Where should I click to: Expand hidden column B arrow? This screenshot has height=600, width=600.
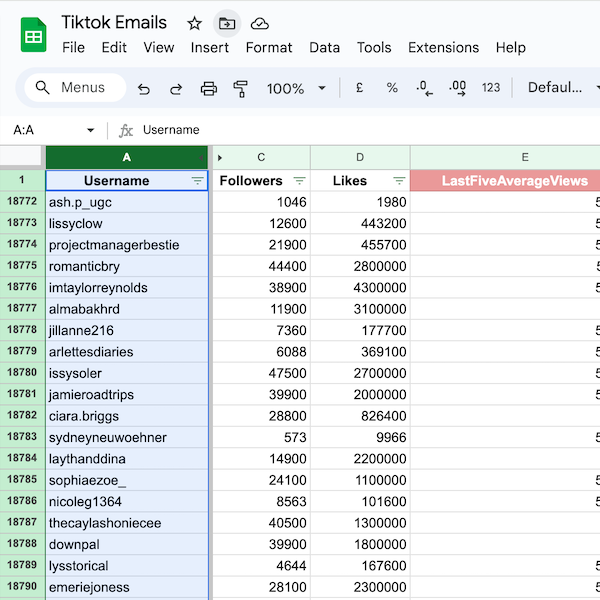click(220, 158)
